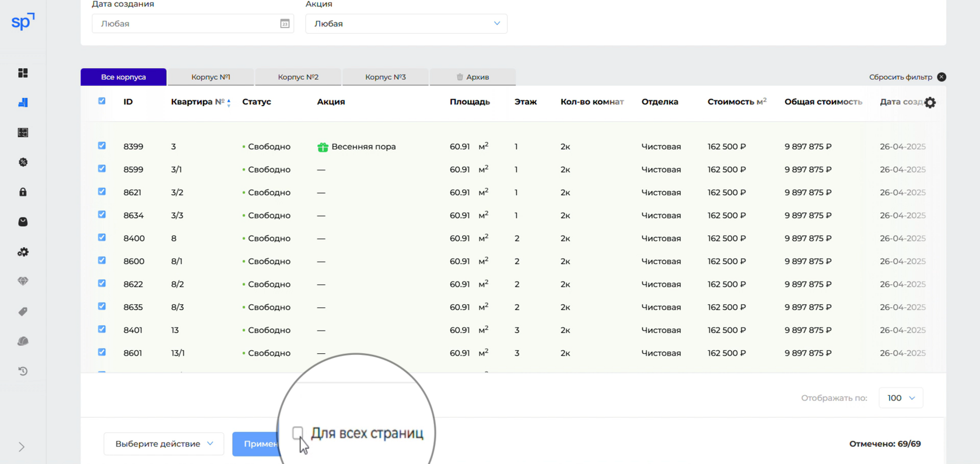
Task: Uncheck the row with ID 8601
Action: [102, 352]
